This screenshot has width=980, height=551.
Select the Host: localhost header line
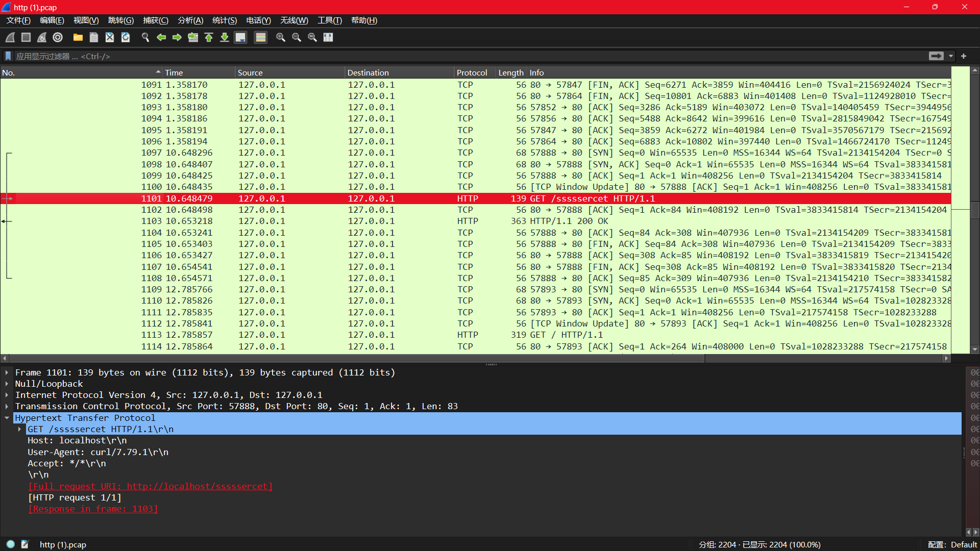pyautogui.click(x=77, y=440)
